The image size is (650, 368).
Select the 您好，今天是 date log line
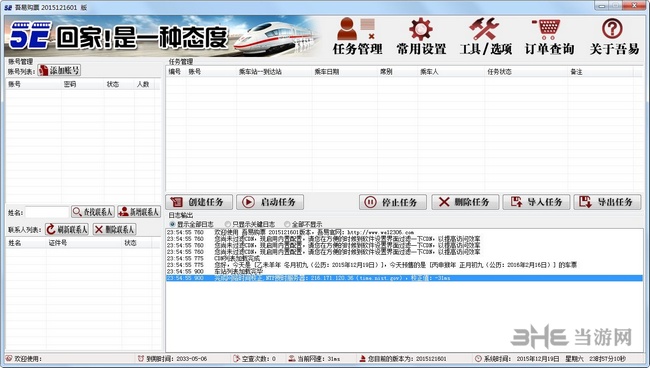click(x=404, y=265)
